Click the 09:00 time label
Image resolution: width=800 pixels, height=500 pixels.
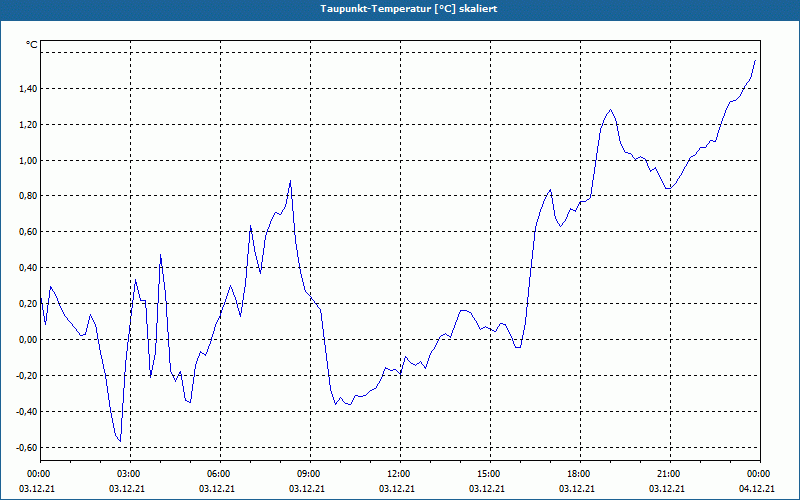(310, 474)
